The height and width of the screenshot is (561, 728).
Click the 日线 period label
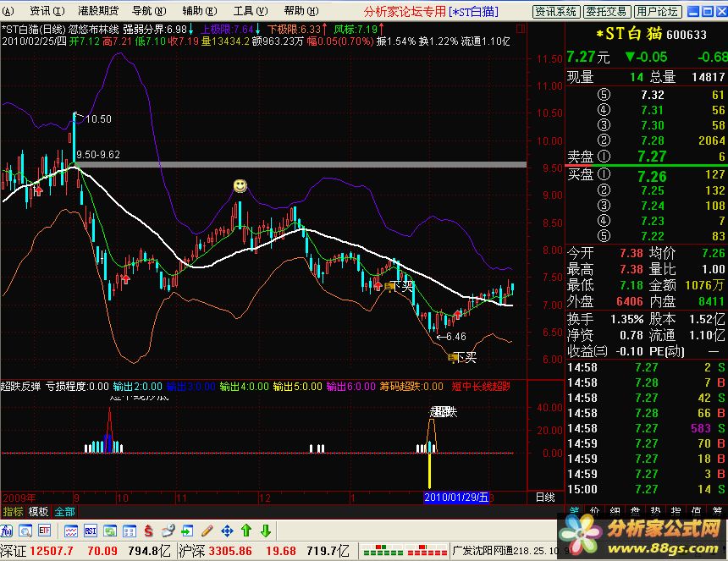pyautogui.click(x=545, y=498)
